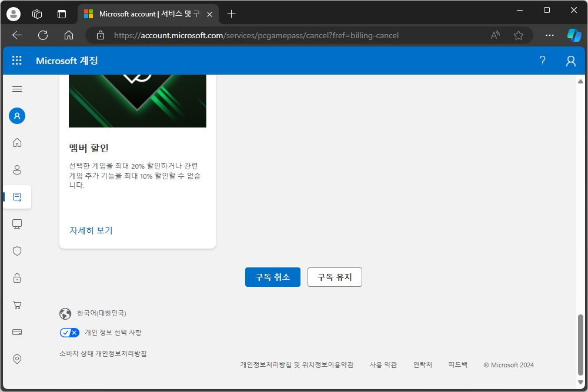Select the Microsoft account browser tab
Viewport: 588px width, 392px height.
[148, 14]
